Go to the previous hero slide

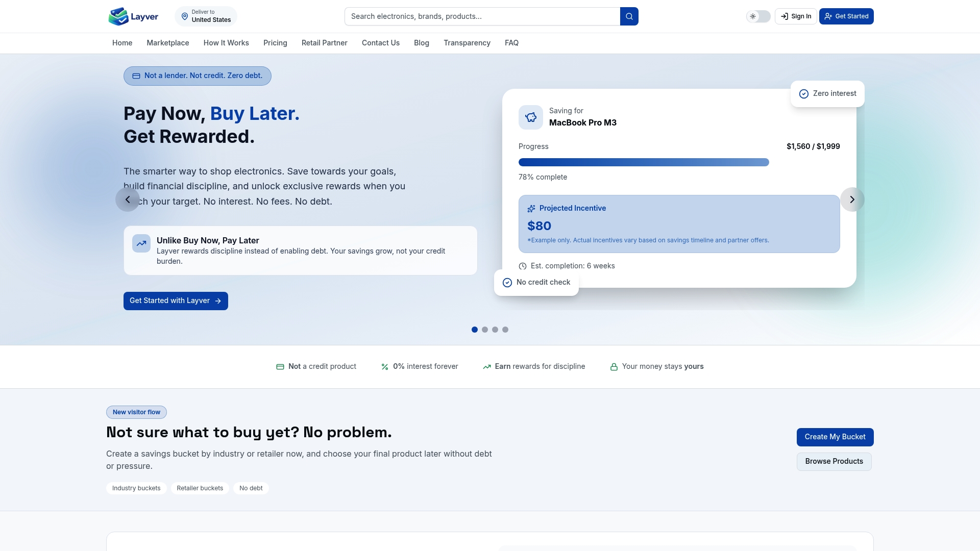[128, 199]
